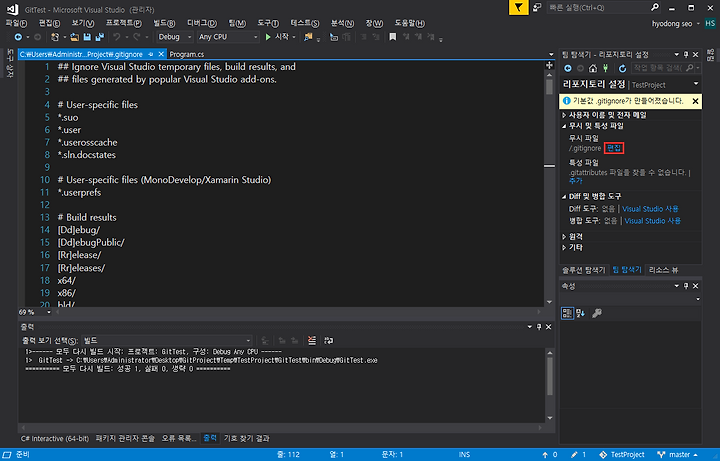Open the 파일(F) menu

click(x=16, y=23)
